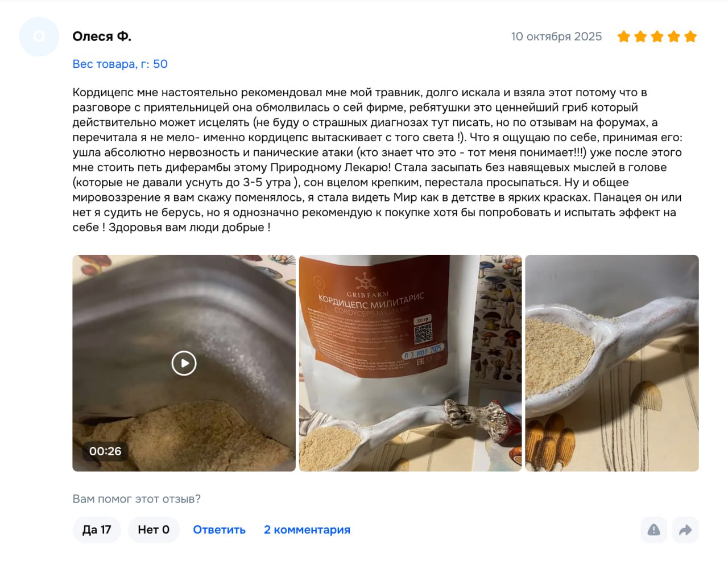This screenshot has height=564, width=728.
Task: Vote Нет 0 as not helpful
Action: (x=154, y=530)
